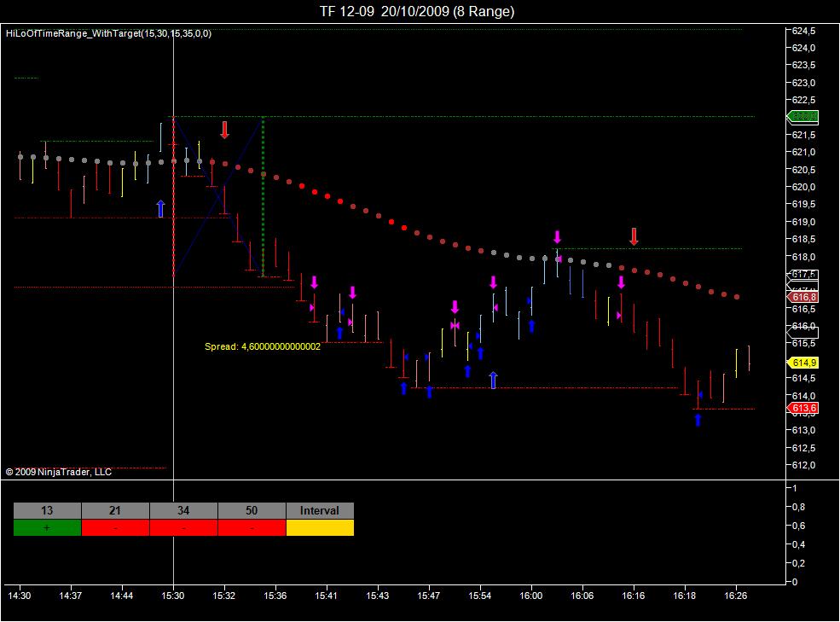Click the © 2009 NinjaTrader, LLC notice
The image size is (840, 622).
click(x=58, y=472)
